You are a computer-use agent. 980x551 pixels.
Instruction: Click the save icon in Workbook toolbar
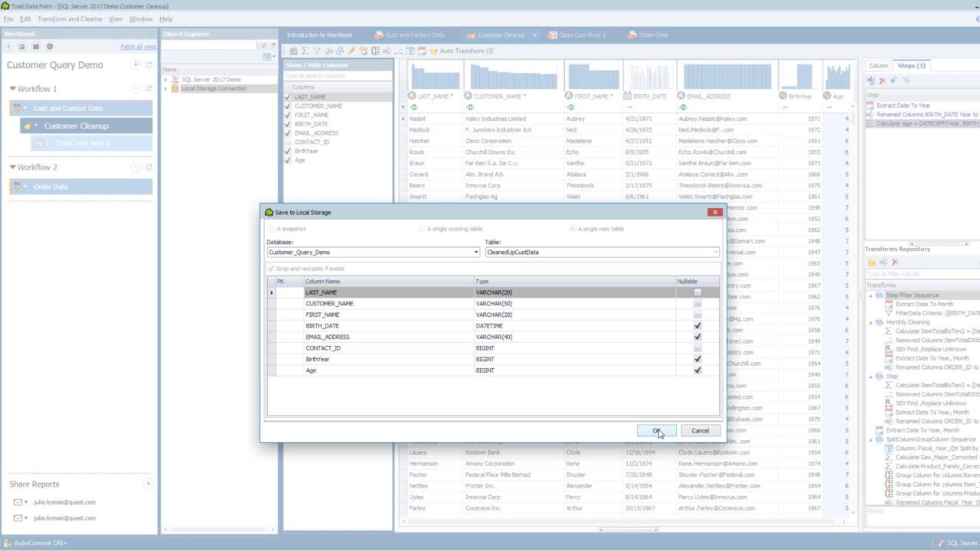pos(35,47)
